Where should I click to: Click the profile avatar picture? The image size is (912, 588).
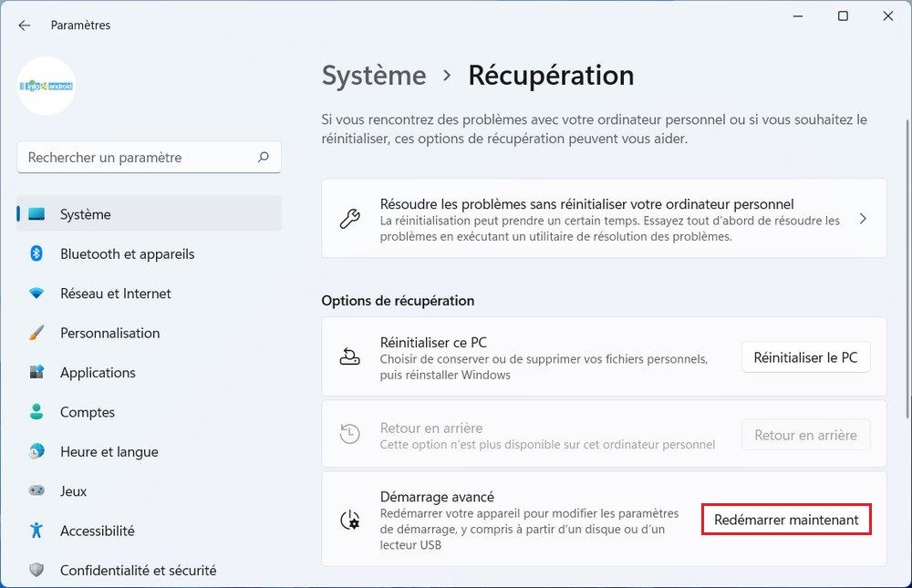point(47,86)
